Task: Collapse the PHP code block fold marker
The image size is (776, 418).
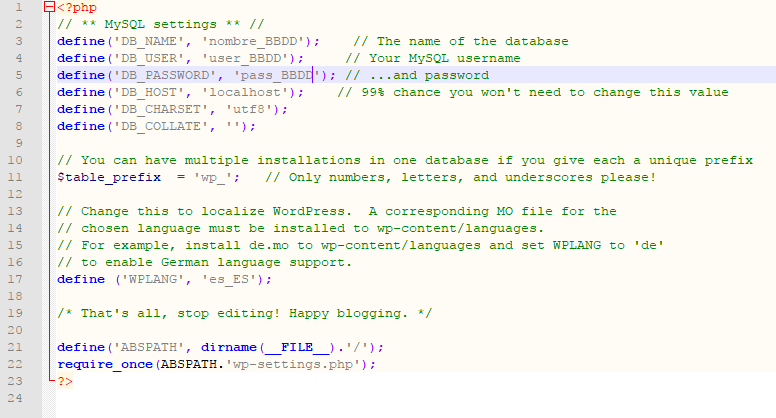Action: [49, 7]
